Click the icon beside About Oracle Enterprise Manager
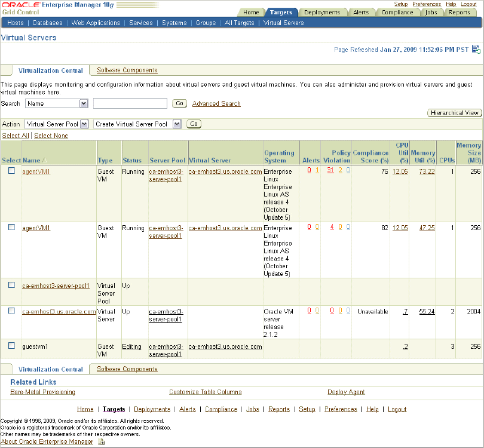Screen dimensions: 484x448 [100, 442]
